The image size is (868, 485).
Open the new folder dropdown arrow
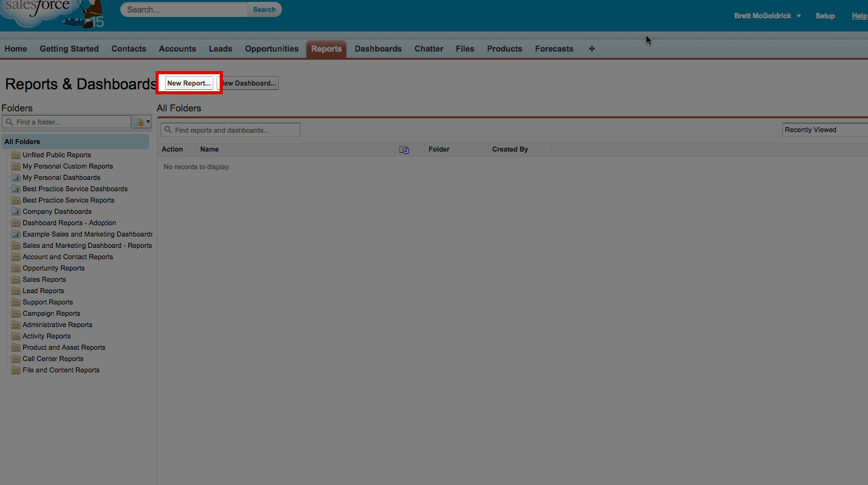click(x=149, y=122)
